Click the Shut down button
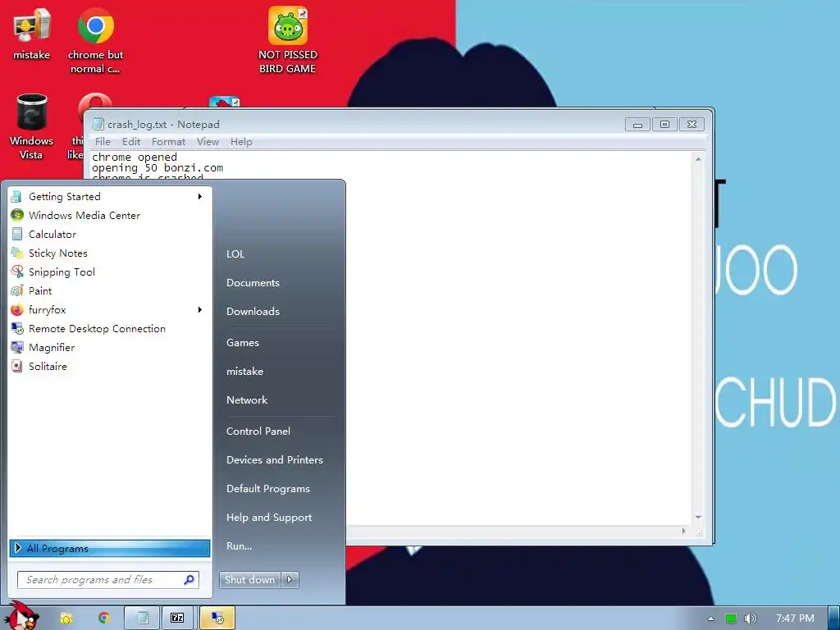The height and width of the screenshot is (630, 840). [251, 580]
